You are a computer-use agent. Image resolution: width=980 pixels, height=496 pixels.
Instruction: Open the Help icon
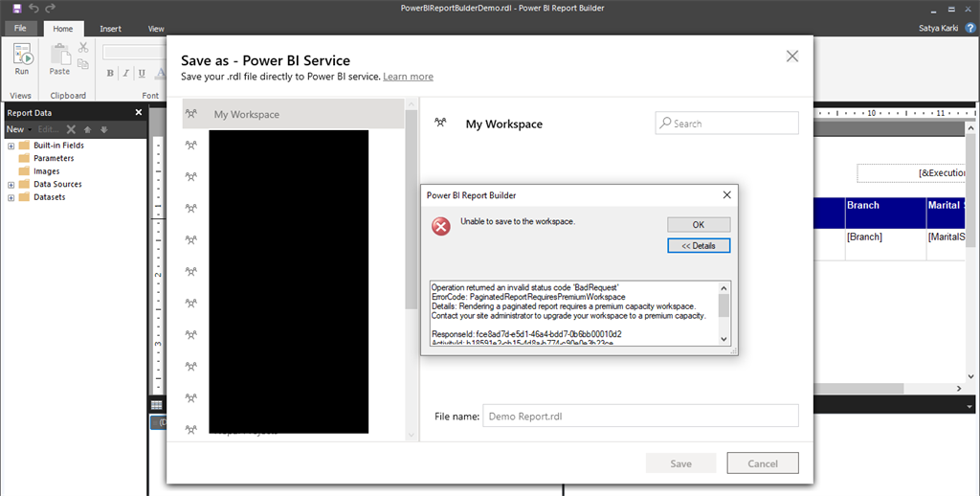click(970, 28)
